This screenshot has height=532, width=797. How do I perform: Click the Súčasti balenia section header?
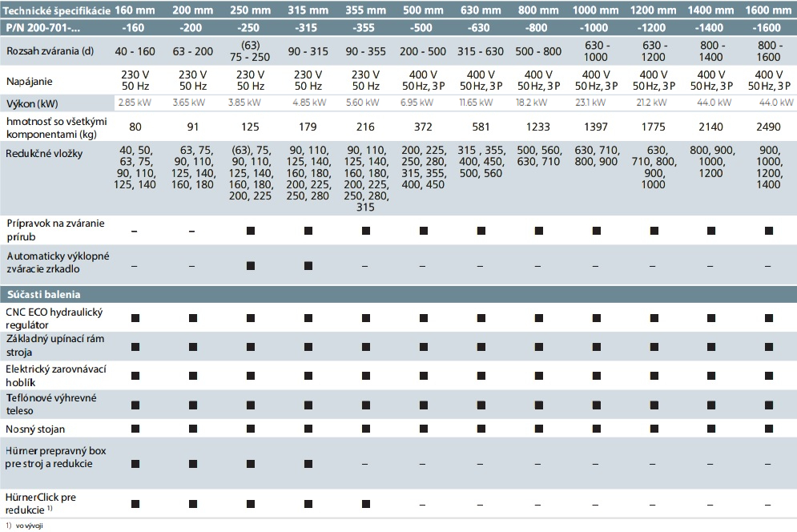point(44,295)
